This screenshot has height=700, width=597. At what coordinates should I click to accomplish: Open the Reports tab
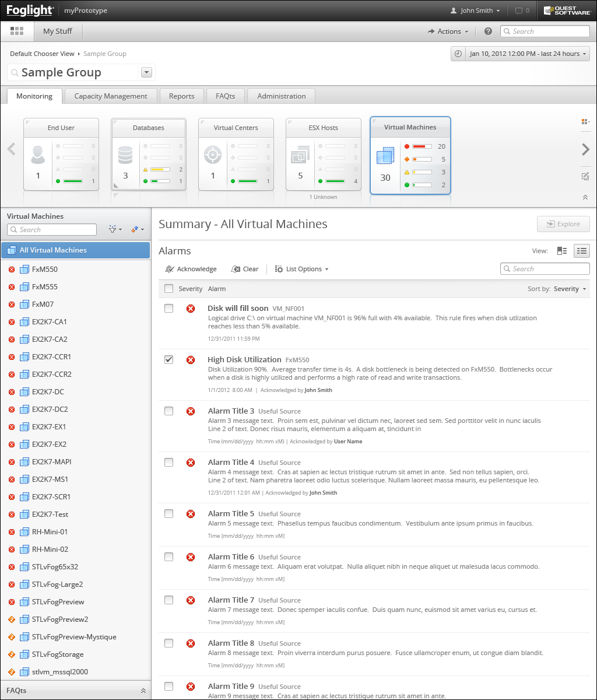(x=181, y=96)
